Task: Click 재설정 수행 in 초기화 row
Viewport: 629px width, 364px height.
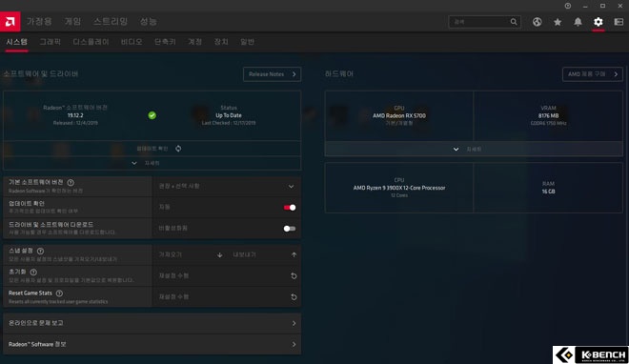Action: pyautogui.click(x=173, y=275)
